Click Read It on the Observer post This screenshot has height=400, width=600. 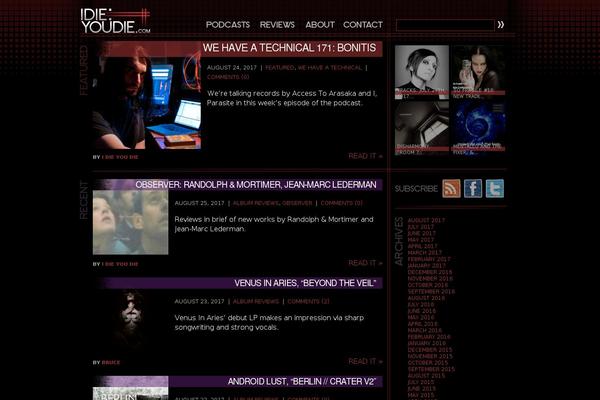click(365, 263)
